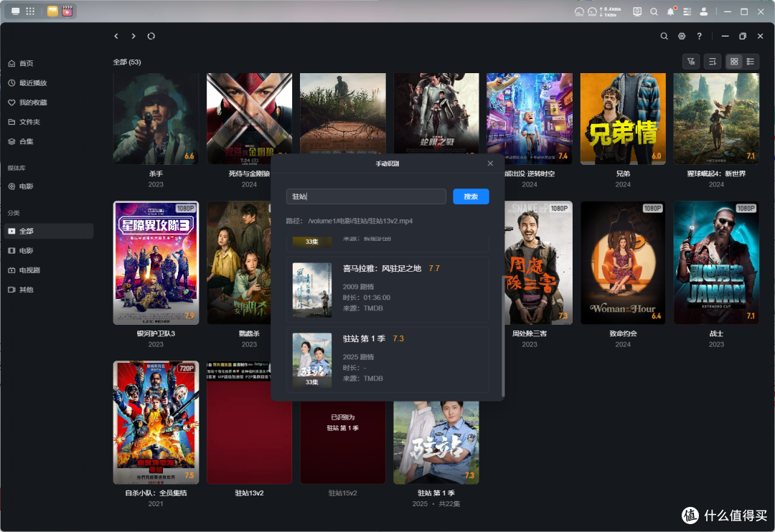Open the 周处除三害 poster
The image size is (775, 532).
(537, 263)
